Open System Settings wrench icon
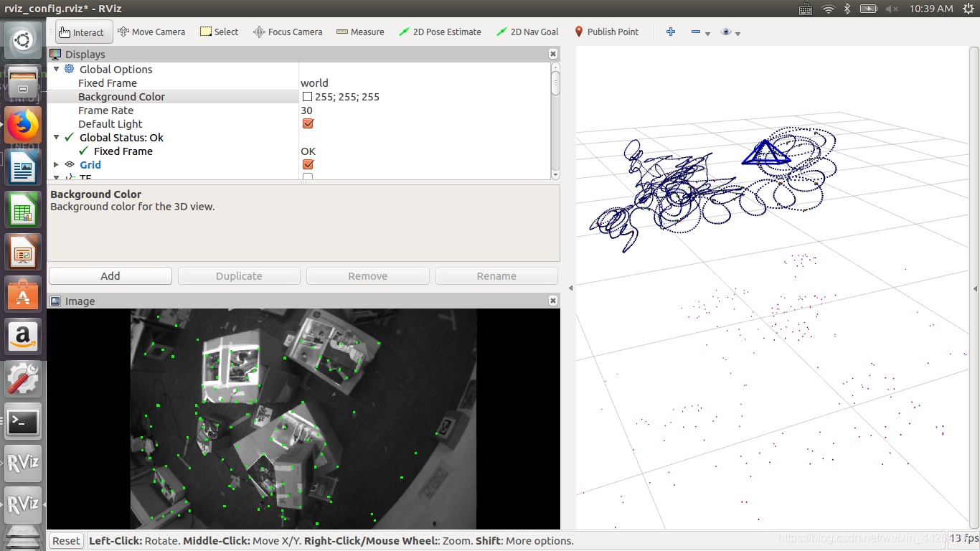 (x=23, y=379)
